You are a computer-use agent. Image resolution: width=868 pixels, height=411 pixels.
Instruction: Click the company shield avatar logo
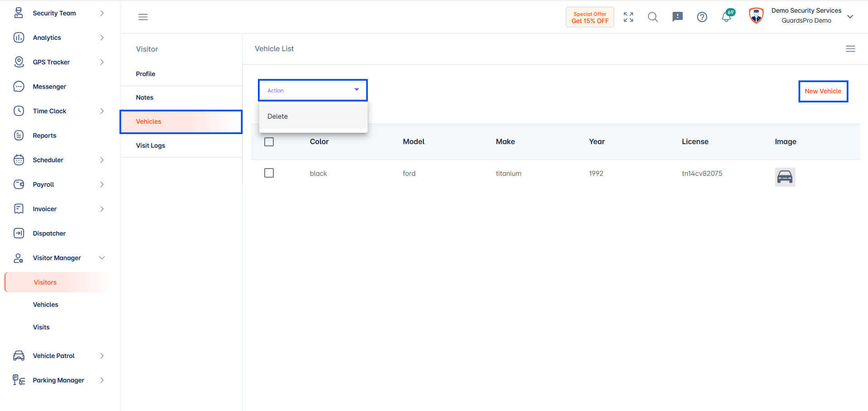(756, 16)
